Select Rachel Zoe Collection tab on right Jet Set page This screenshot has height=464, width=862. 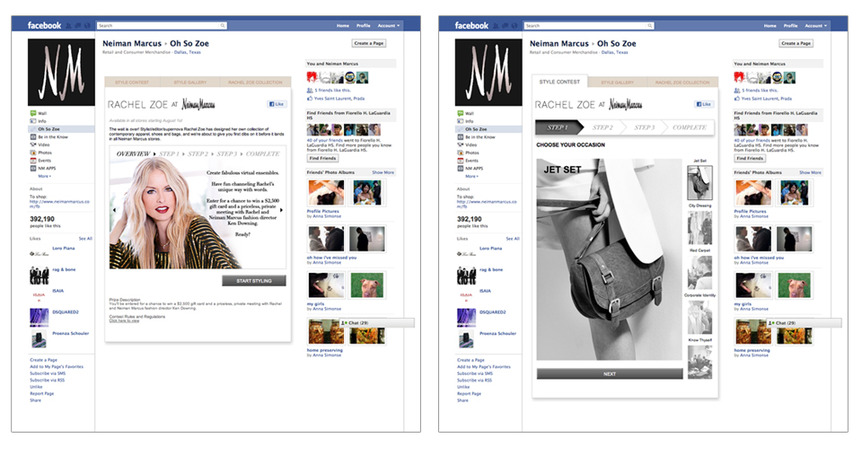click(682, 82)
